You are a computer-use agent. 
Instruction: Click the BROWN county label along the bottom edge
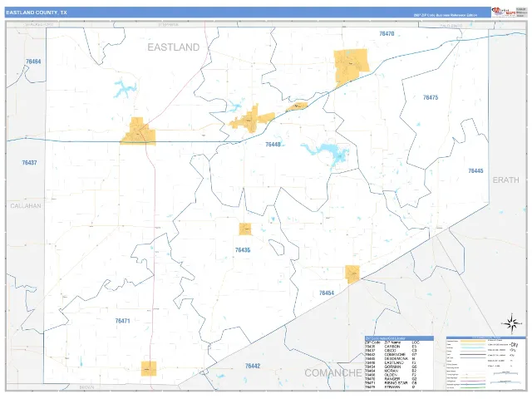pyautogui.click(x=86, y=387)
